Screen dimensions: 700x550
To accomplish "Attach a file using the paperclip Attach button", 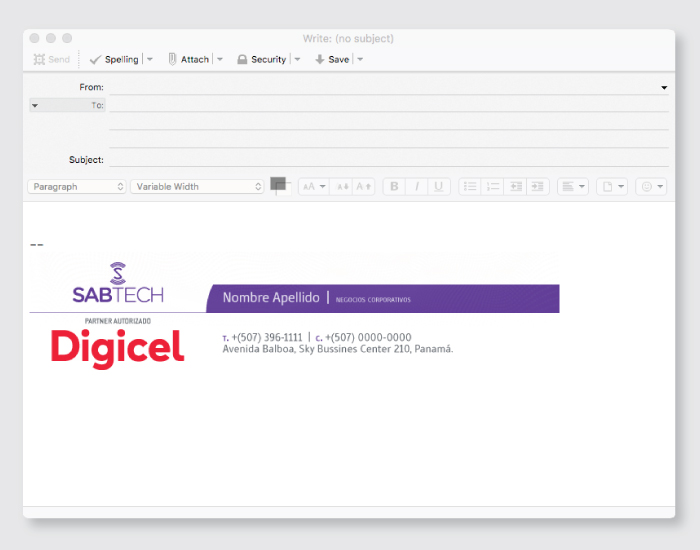I will click(x=188, y=60).
